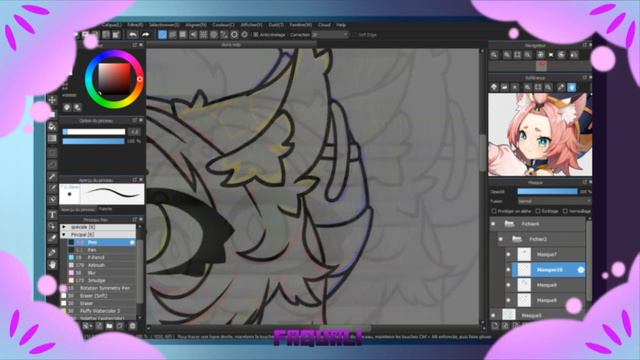
Task: Toggle the Anticrénelage checkbox
Action: (x=256, y=35)
